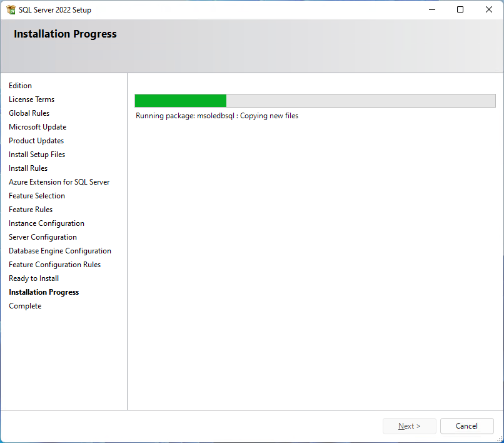The height and width of the screenshot is (443, 504).
Task: Select the bold Installation Progress step in sidebar
Action: [44, 292]
